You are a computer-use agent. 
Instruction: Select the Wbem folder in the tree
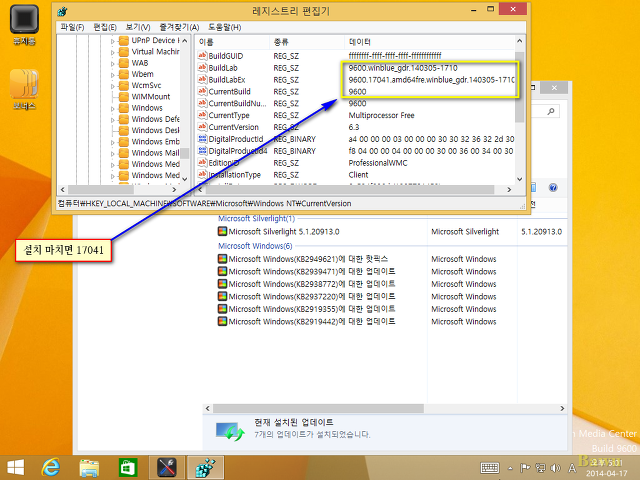(x=142, y=74)
